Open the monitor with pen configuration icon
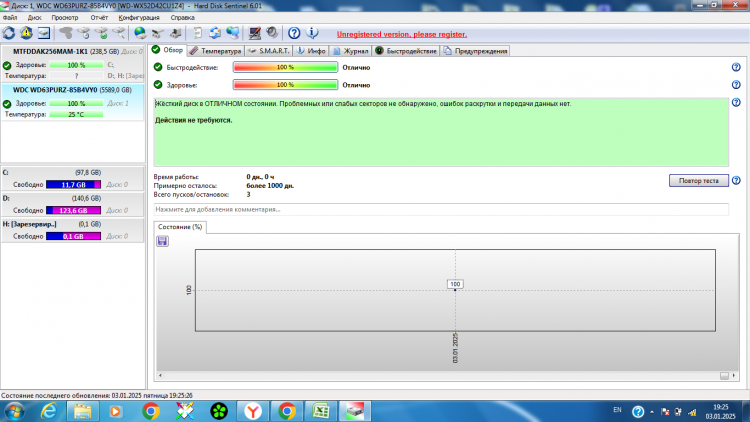 pos(254,33)
